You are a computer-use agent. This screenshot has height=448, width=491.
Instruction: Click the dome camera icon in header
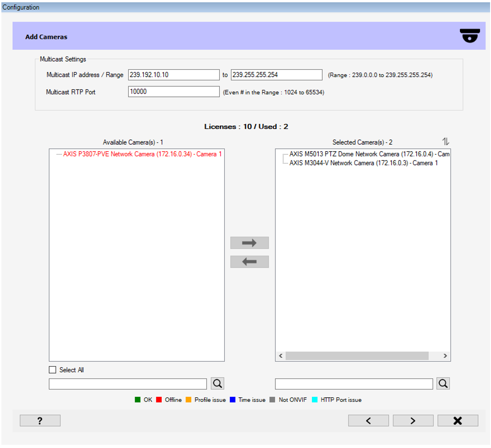coord(470,36)
